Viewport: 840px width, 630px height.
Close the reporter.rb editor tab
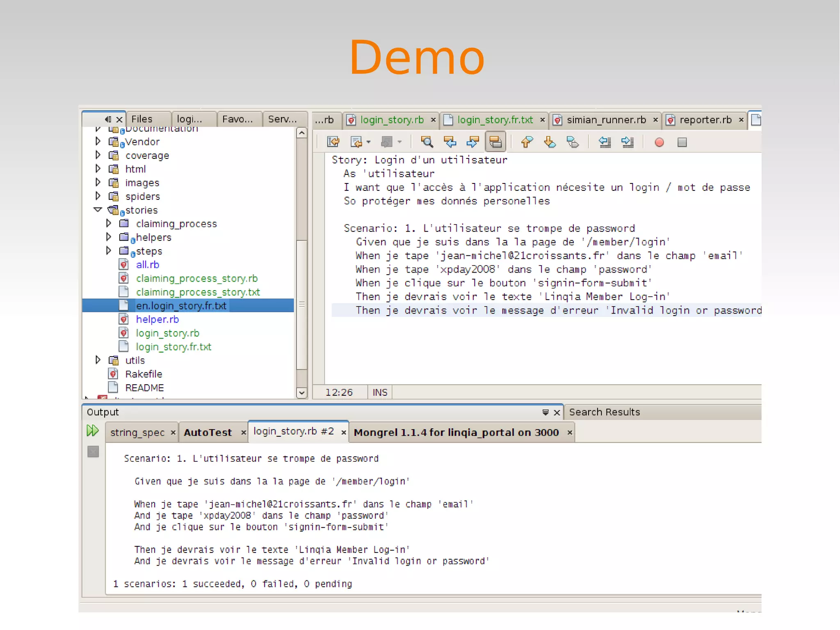tap(741, 119)
